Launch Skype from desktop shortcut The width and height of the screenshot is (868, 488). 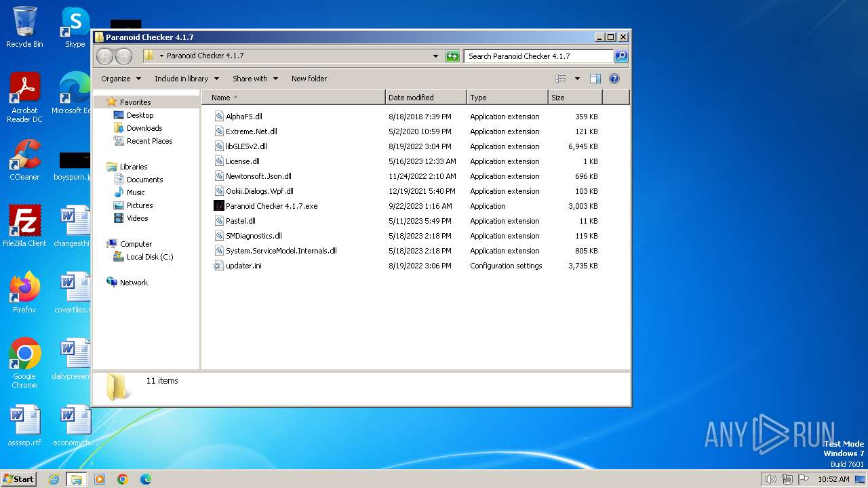(x=75, y=27)
